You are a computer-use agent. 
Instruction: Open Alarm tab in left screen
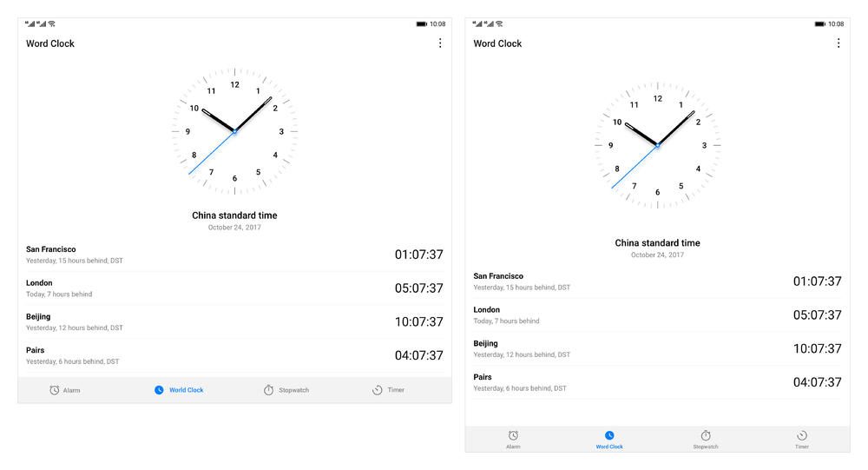click(x=65, y=390)
